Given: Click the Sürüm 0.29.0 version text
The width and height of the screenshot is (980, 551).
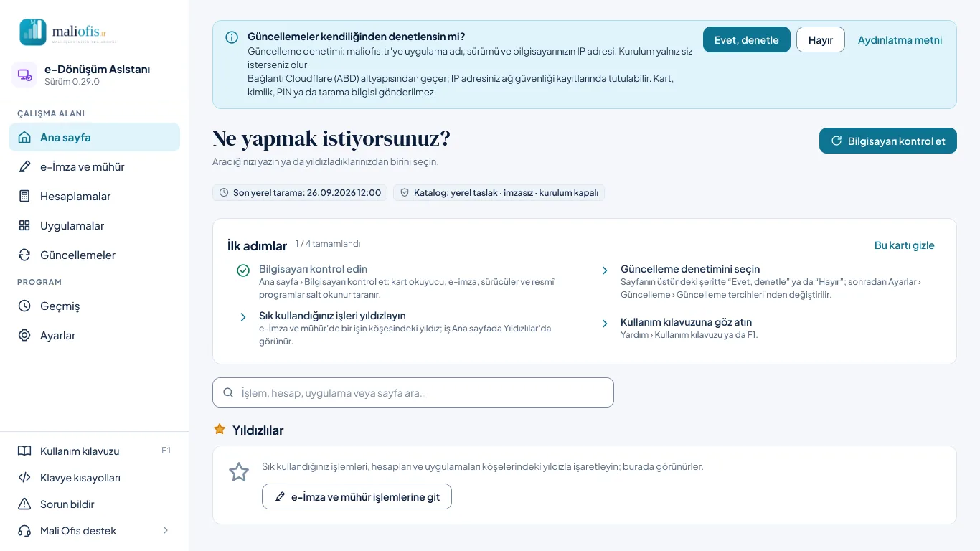Looking at the screenshot, I should tap(72, 82).
